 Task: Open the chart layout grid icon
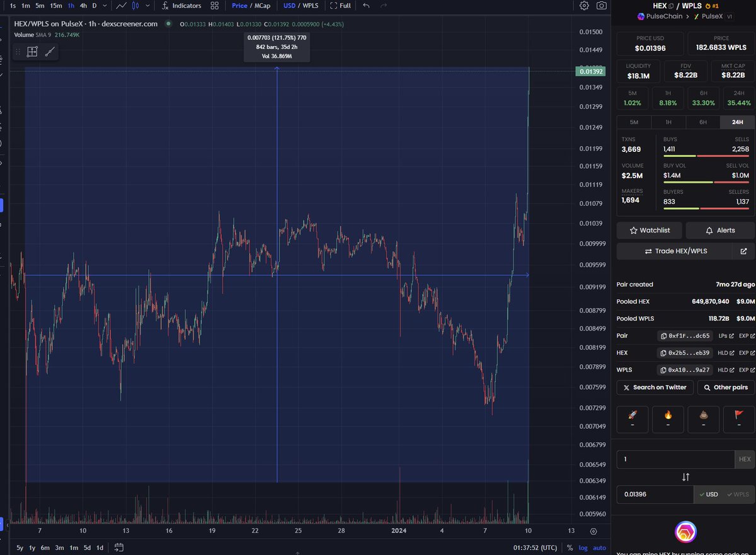[x=215, y=6]
